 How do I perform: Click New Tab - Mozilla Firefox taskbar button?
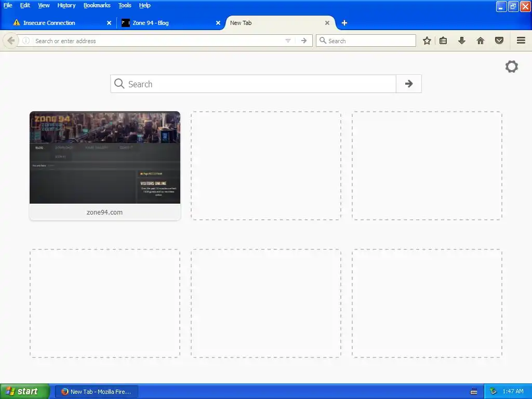[96, 392]
